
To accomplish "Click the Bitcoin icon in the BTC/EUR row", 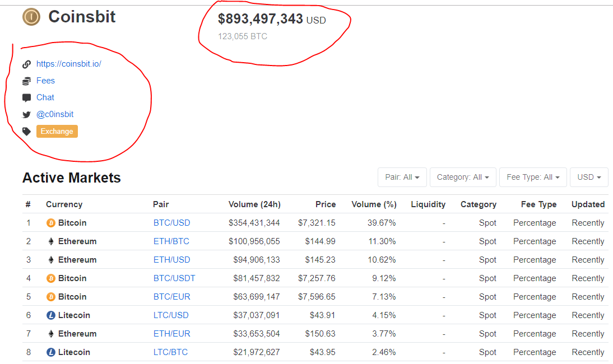I will click(x=51, y=297).
